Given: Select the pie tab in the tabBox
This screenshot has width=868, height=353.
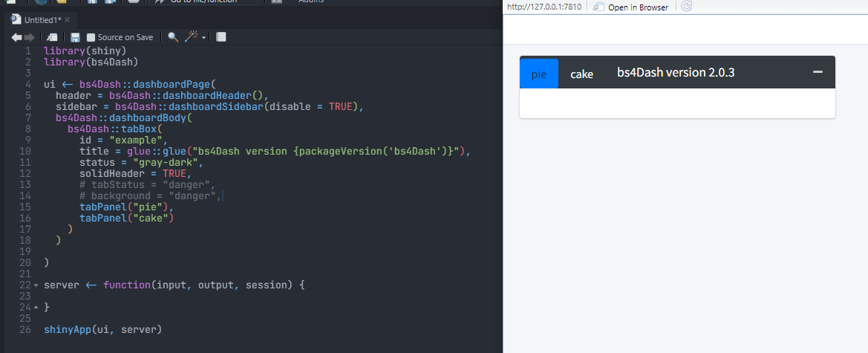Looking at the screenshot, I should (539, 74).
